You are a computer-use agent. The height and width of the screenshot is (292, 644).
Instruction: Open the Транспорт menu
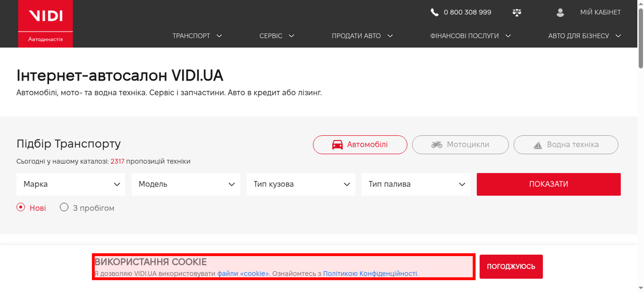pos(197,36)
